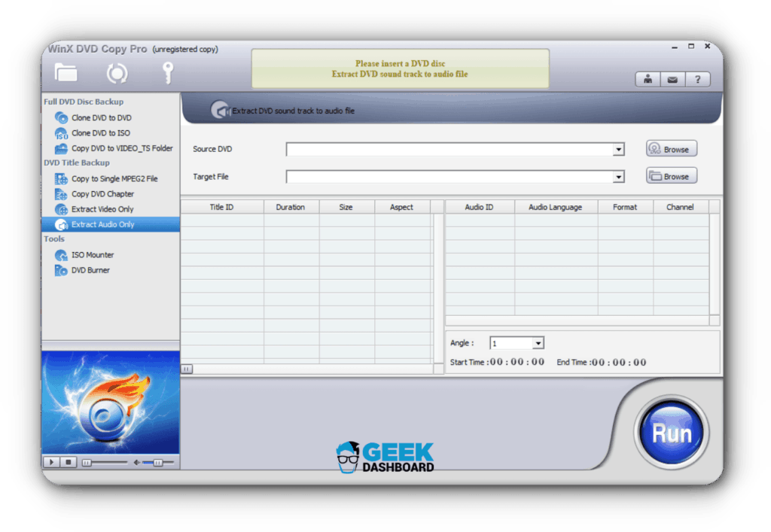Open the Angle selection dropdown
771x532 pixels.
(538, 342)
